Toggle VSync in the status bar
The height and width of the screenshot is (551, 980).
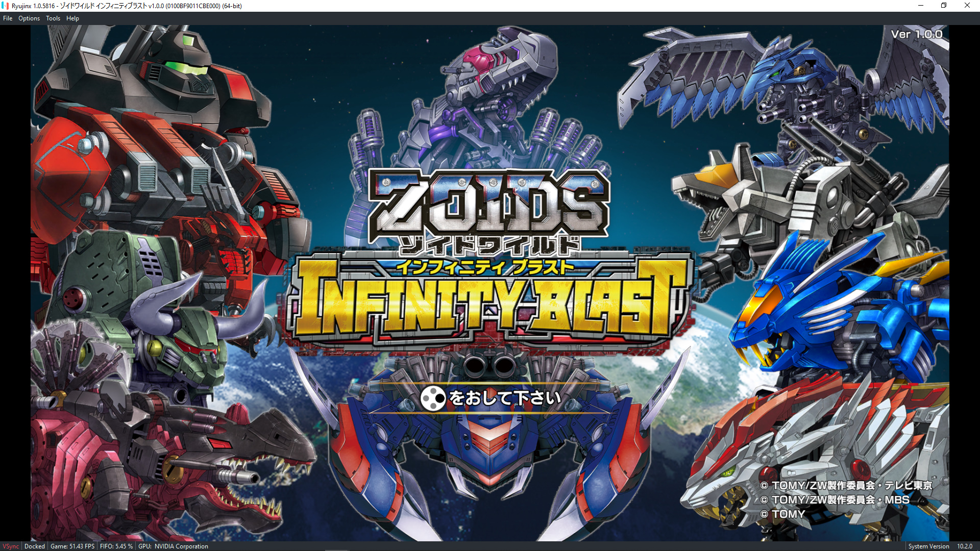[11, 546]
